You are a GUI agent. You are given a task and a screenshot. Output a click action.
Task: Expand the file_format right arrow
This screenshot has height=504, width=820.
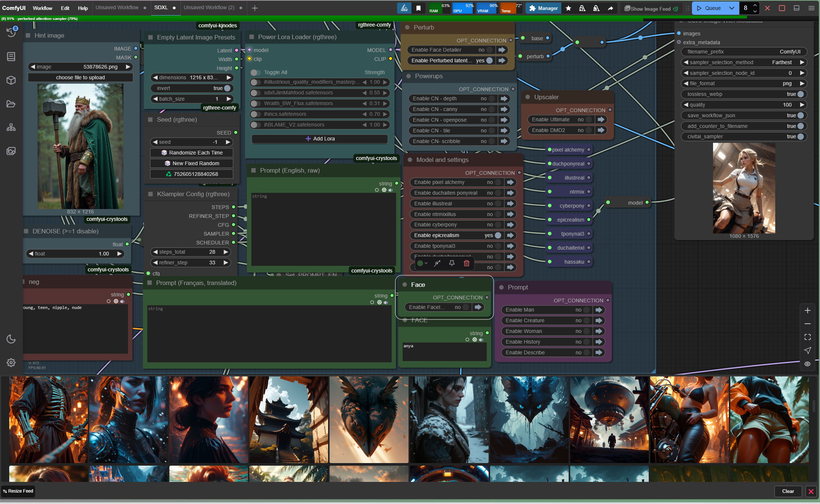(x=802, y=83)
